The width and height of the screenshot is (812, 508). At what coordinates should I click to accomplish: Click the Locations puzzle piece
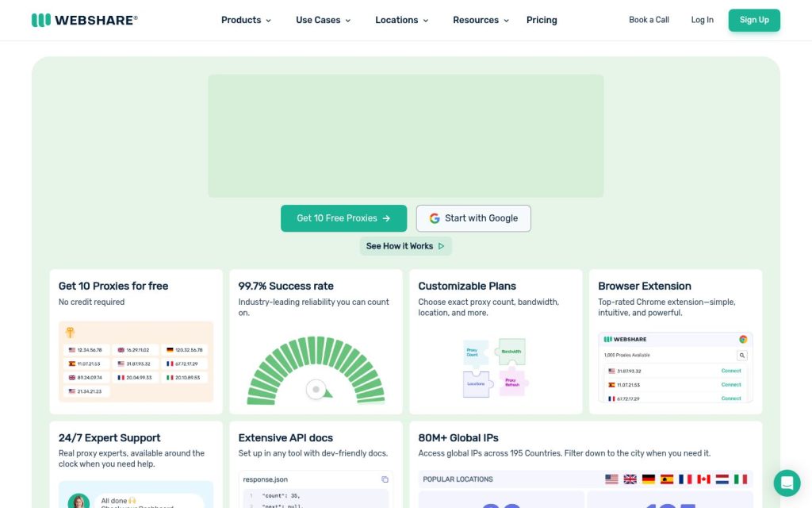click(x=477, y=384)
